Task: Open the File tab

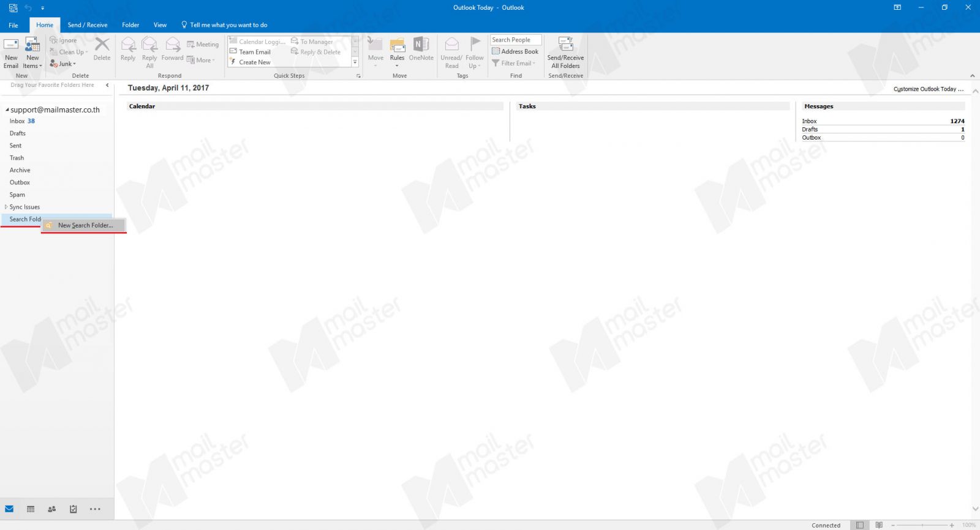Action: [x=13, y=25]
